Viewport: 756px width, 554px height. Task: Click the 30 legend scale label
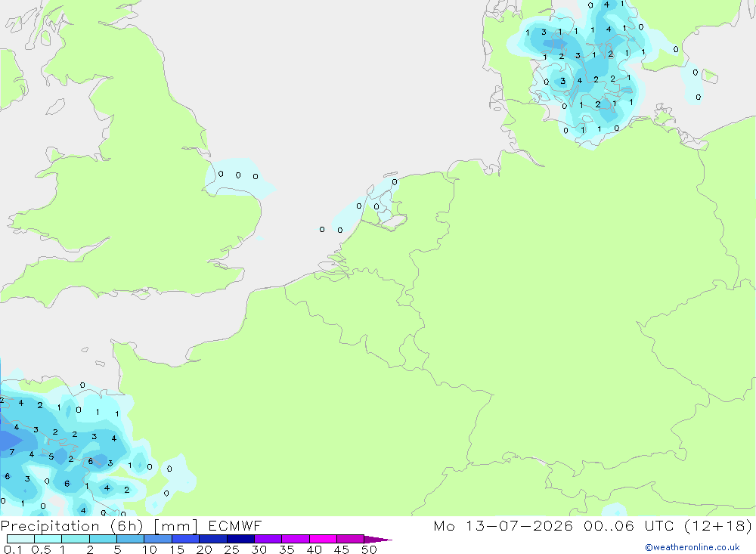click(259, 549)
